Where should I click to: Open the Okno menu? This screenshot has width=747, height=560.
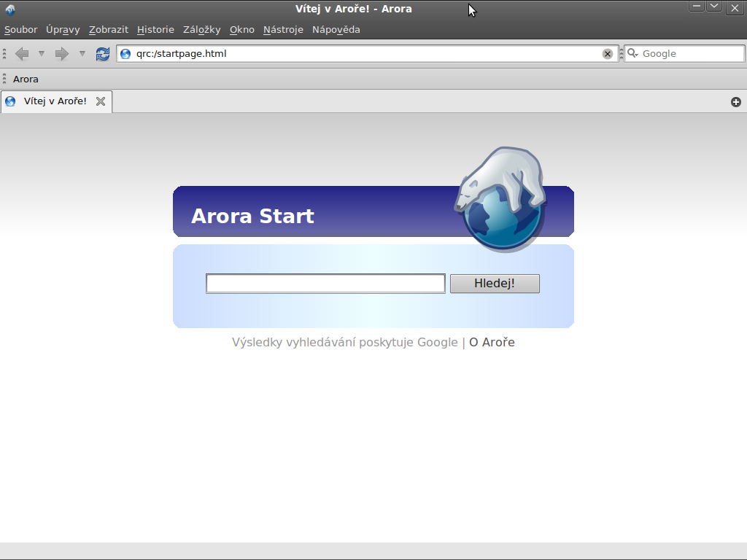[242, 29]
